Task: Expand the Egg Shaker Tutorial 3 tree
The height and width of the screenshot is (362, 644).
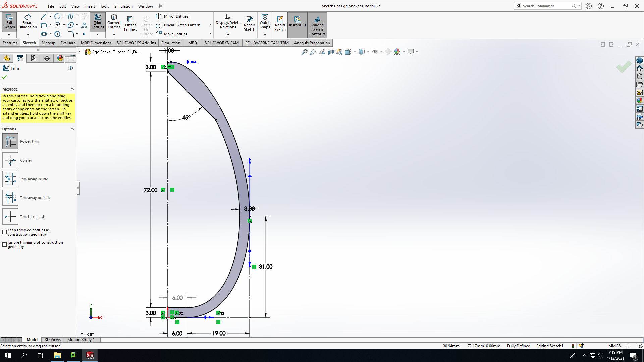Action: point(80,52)
